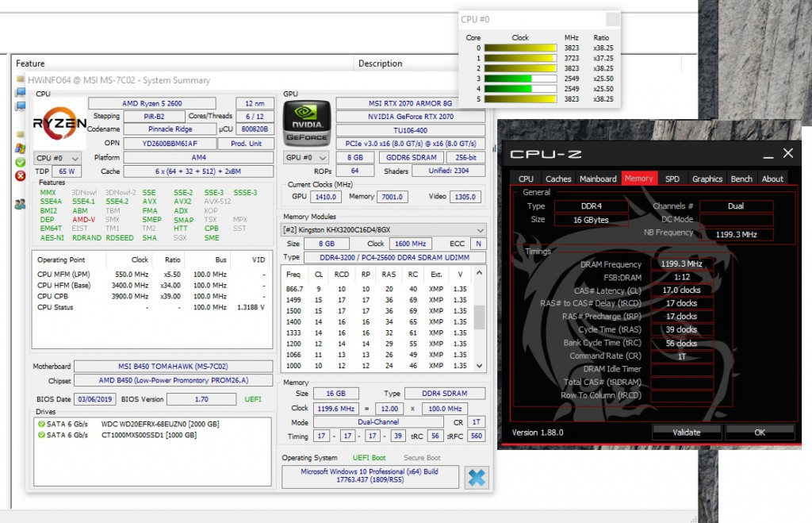Close the summary using the blue X icon
This screenshot has height=523, width=812.
[x=477, y=478]
